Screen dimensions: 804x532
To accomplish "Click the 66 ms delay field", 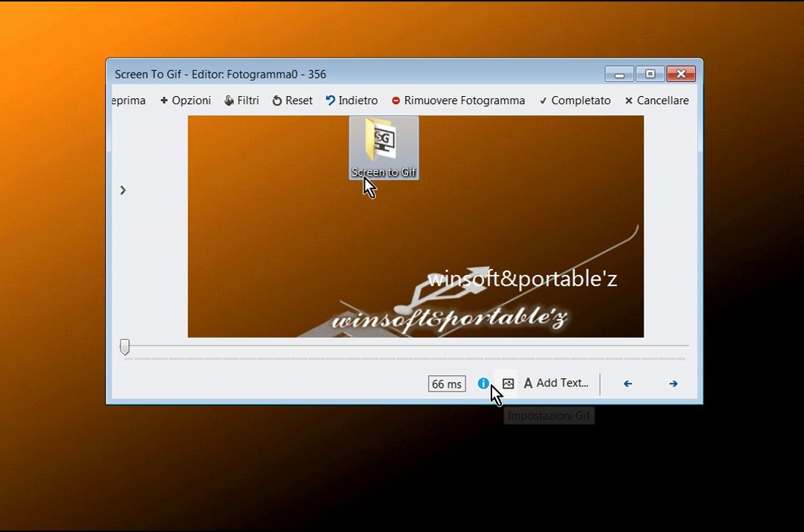I will coord(446,384).
